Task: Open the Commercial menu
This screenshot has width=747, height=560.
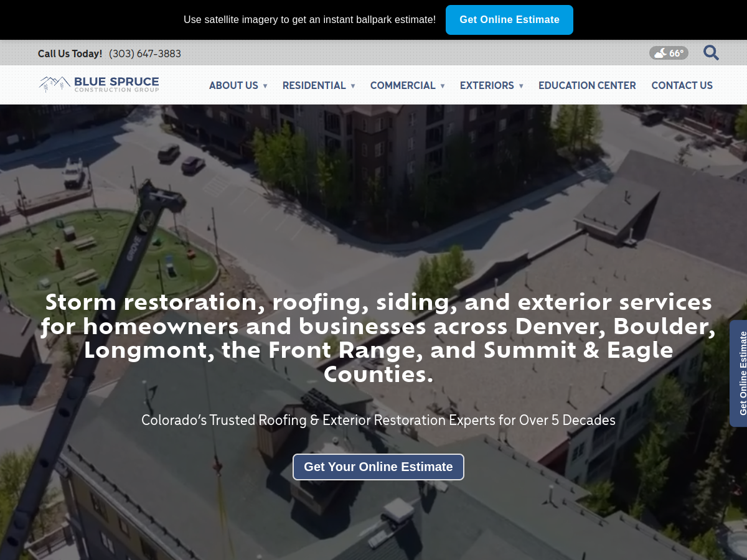Action: 403,85
